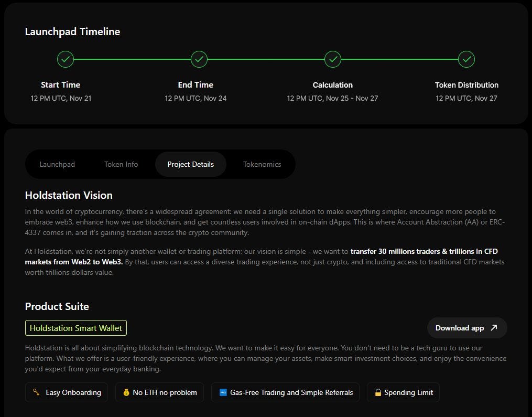Click the Start Time checkmark icon
This screenshot has height=417, width=532.
tap(66, 59)
